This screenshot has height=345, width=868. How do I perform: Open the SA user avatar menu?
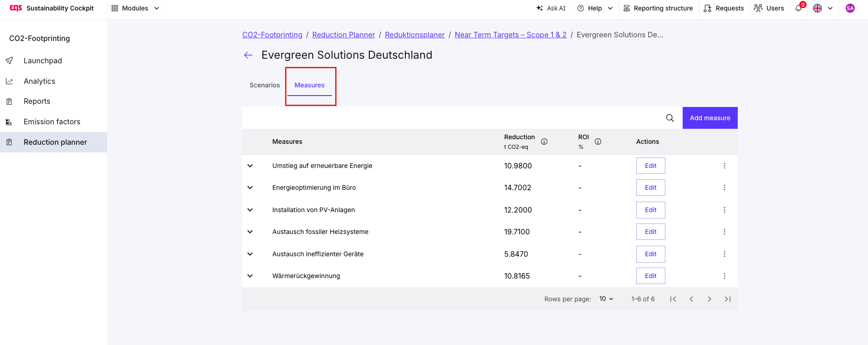[x=850, y=8]
